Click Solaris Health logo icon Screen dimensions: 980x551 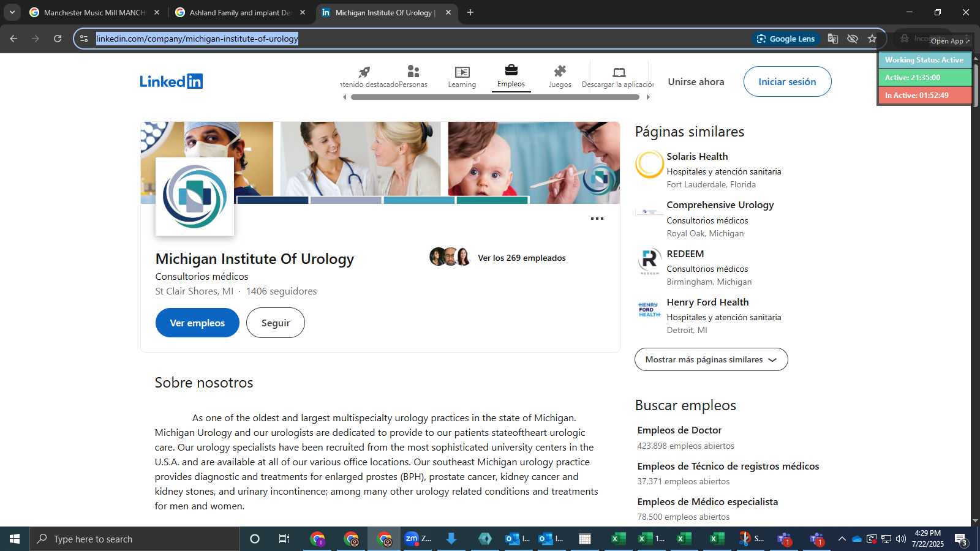(x=649, y=165)
